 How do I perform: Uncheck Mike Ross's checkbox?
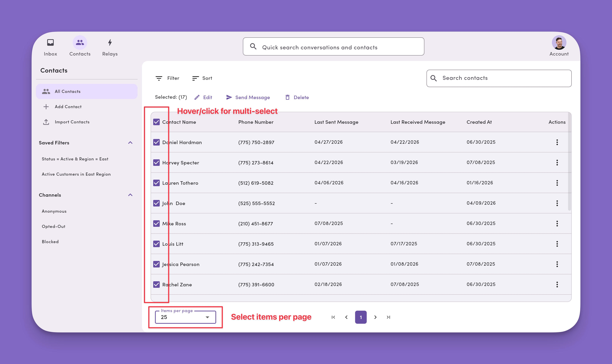tap(156, 224)
